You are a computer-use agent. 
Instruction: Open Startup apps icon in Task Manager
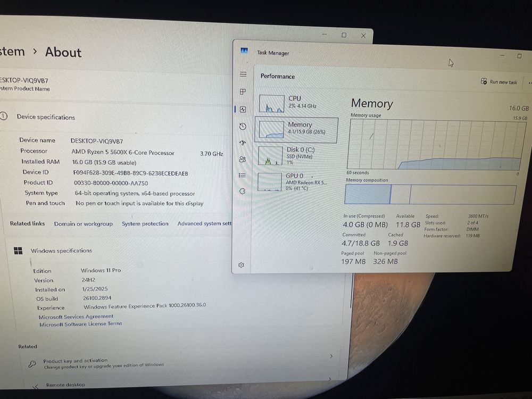click(243, 143)
